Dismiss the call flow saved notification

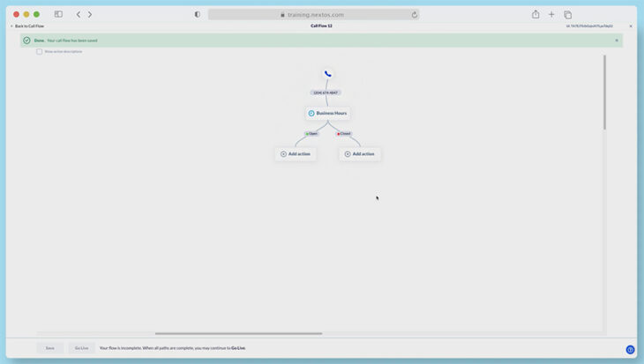tap(617, 41)
